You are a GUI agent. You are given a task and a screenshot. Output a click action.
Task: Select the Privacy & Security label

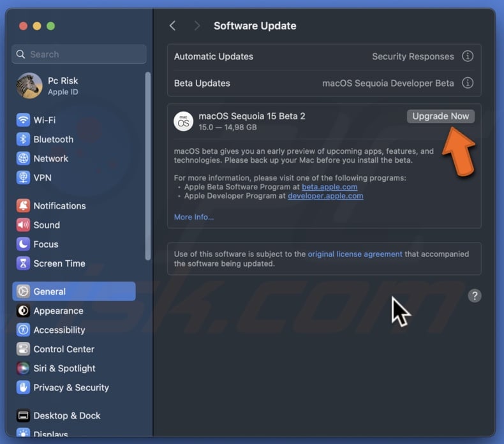click(71, 387)
